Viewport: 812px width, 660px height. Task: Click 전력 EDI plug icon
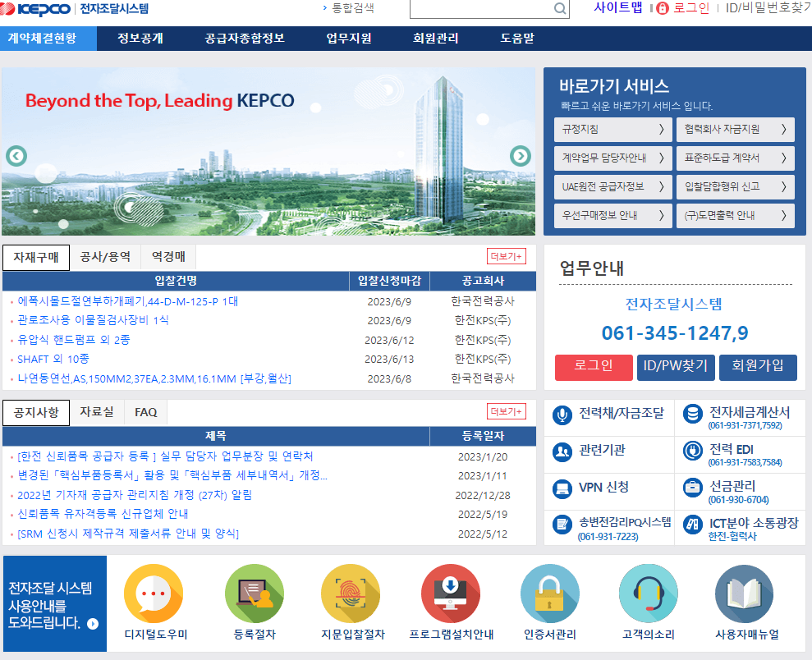point(692,451)
